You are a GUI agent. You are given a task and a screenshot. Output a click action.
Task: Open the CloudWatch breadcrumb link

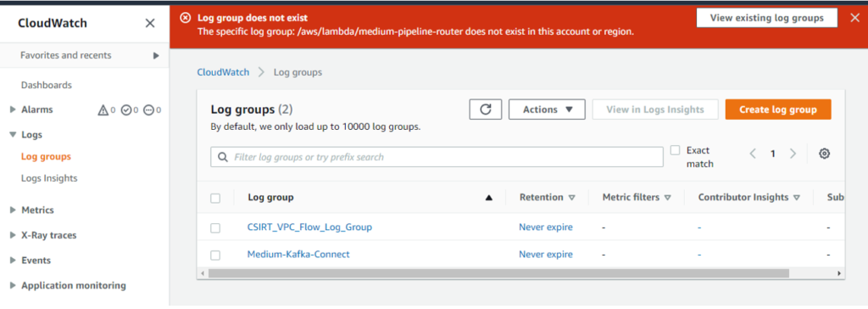(223, 72)
